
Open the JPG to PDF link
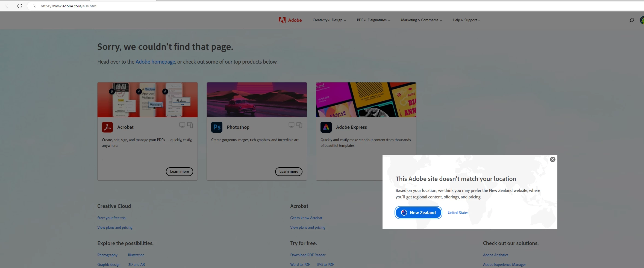[x=325, y=264]
